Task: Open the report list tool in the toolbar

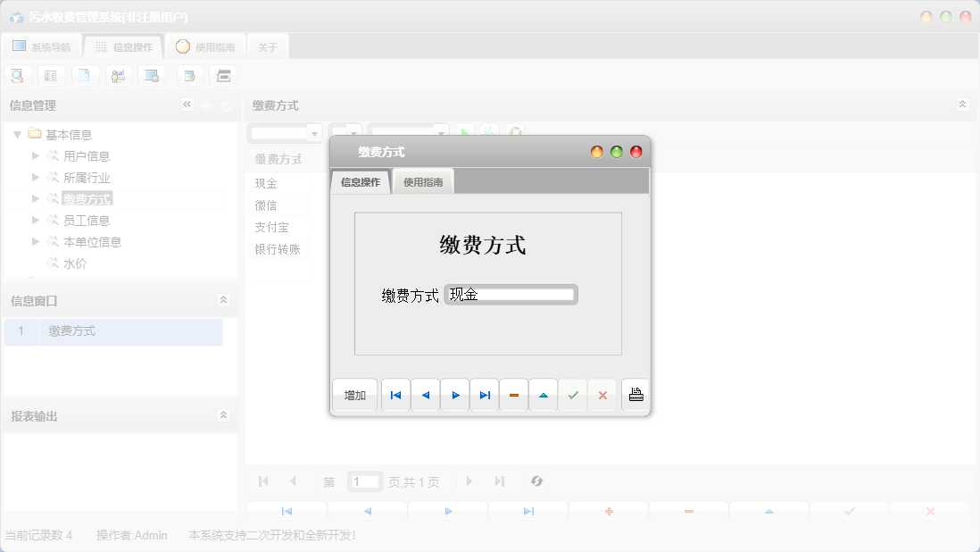Action: [x=51, y=75]
